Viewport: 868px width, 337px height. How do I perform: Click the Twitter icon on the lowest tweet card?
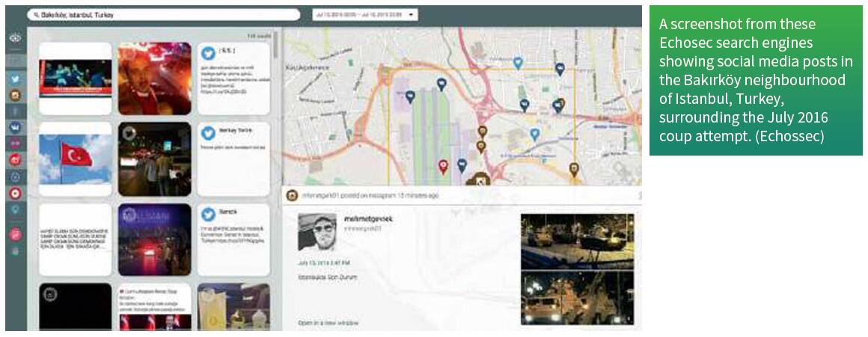pyautogui.click(x=208, y=214)
